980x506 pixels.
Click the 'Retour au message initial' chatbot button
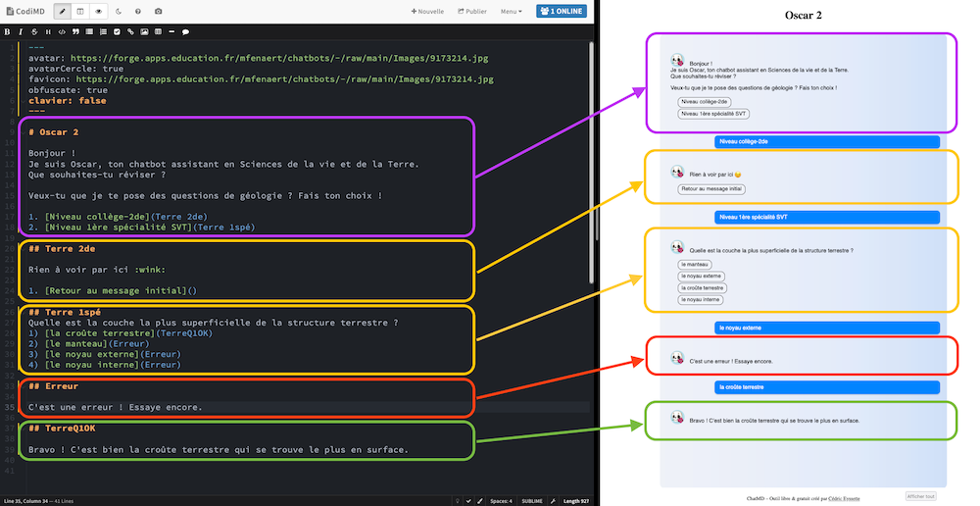coord(708,188)
